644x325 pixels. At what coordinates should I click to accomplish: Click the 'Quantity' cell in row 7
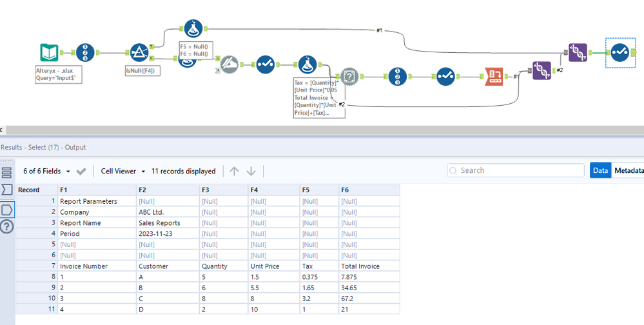point(224,266)
